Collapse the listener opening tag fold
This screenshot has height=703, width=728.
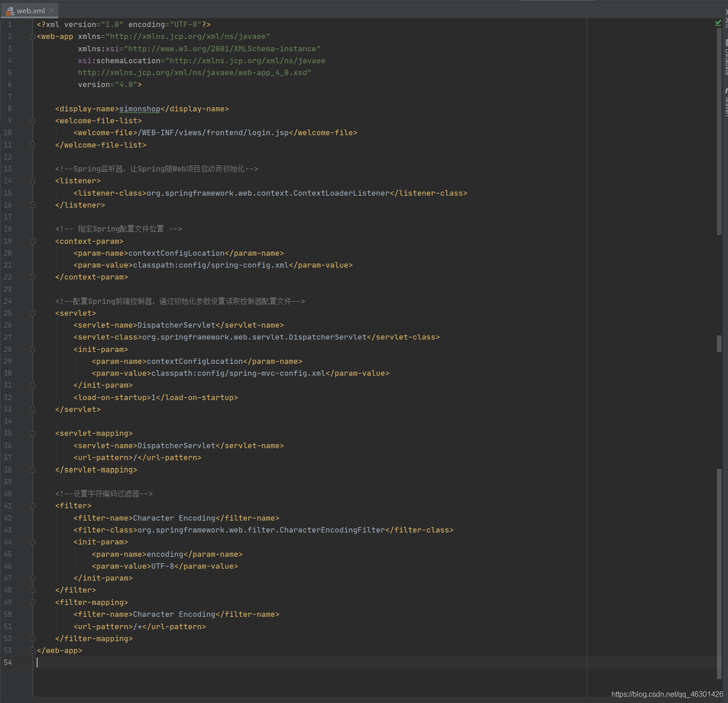coord(33,181)
